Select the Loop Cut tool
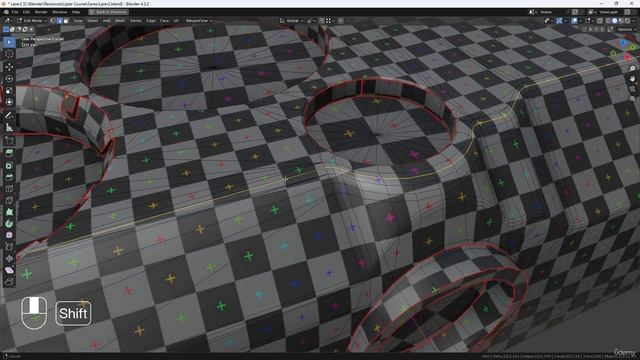Image resolution: width=640 pixels, height=360 pixels. [9, 189]
